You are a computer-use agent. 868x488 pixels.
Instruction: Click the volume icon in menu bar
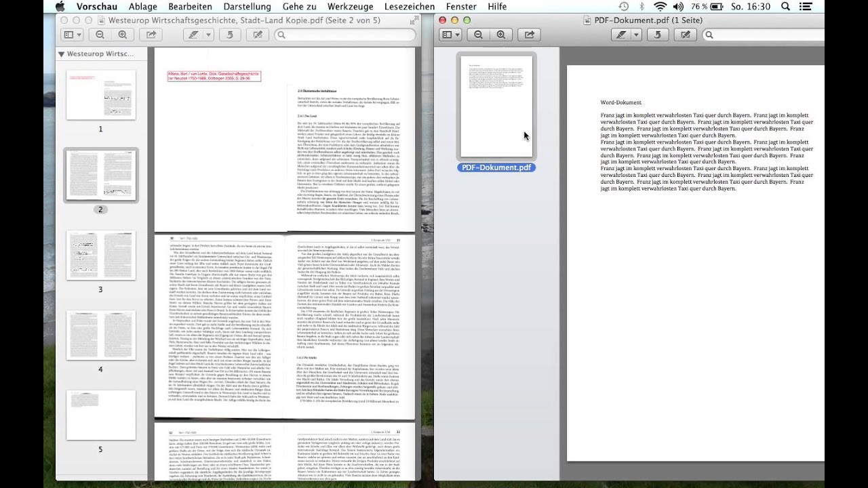tap(679, 7)
